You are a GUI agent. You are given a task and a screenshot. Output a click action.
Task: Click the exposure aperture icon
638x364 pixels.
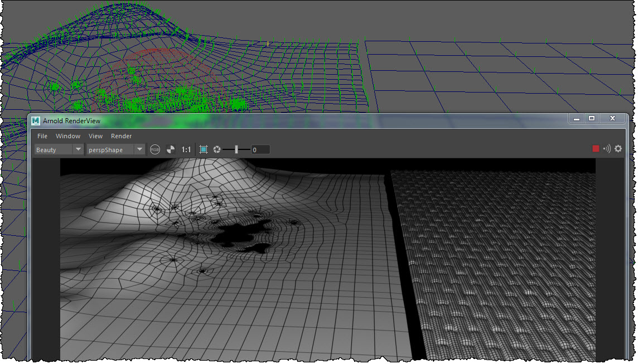tap(217, 149)
